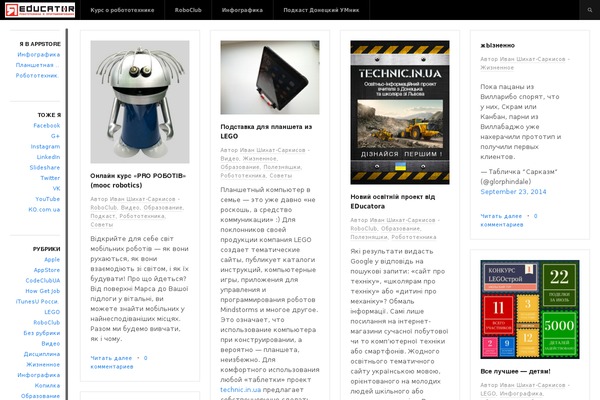600x400 pixels.
Task: Select the Жизненное category in Рубрики sidebar
Action: (43, 364)
